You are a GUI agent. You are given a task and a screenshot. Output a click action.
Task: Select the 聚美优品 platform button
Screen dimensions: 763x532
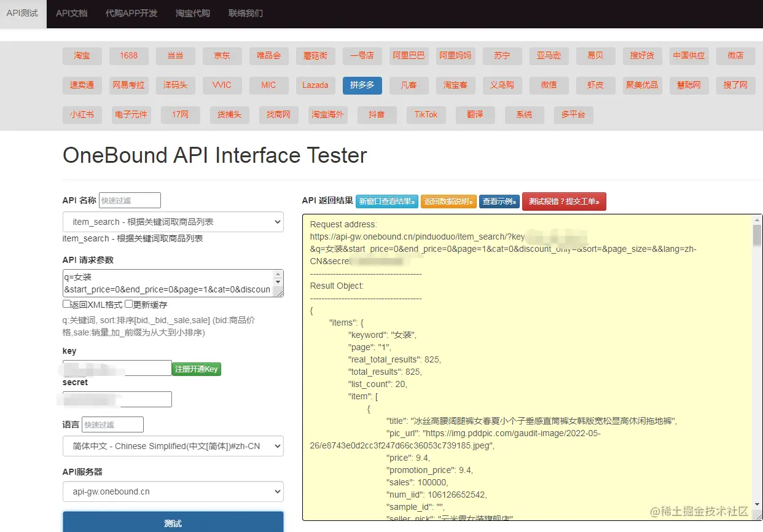click(x=643, y=85)
